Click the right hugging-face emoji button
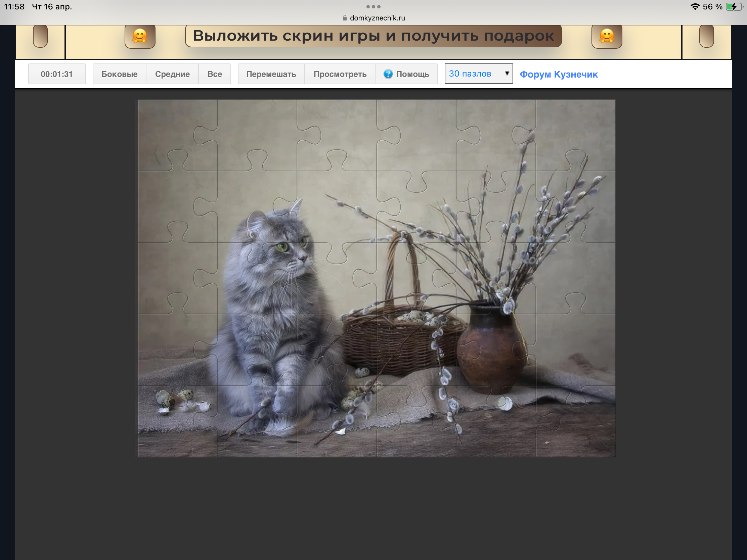747x560 pixels. pos(607,36)
